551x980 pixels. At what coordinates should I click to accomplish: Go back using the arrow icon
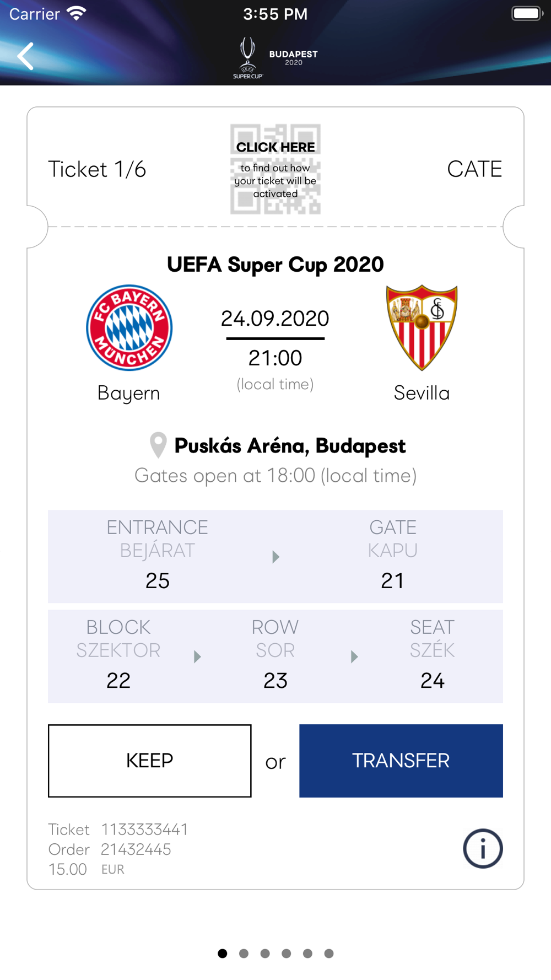click(25, 56)
